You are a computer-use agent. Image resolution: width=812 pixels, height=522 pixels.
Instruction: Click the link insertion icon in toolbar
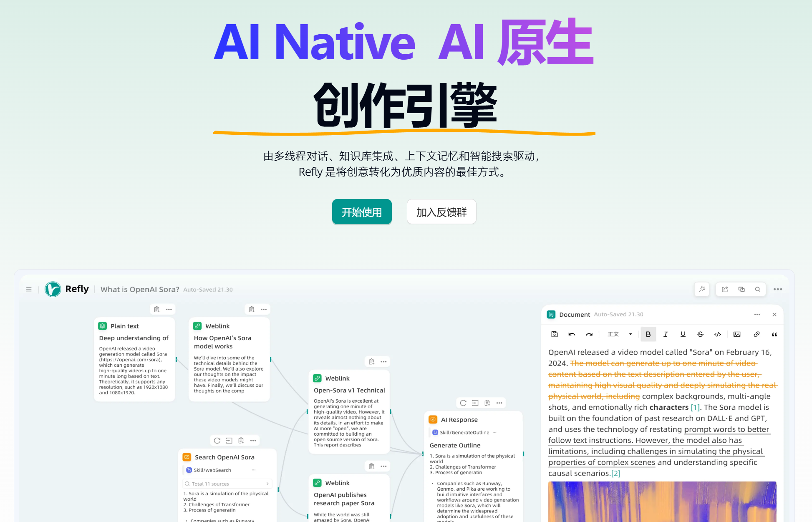756,336
